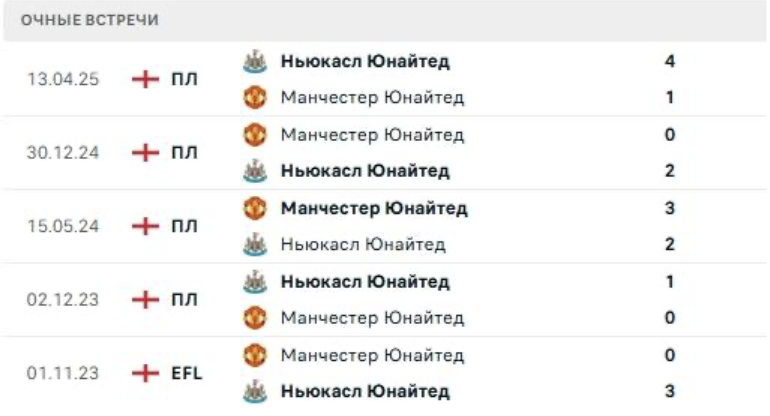
Task: Click the 15.05.24 match date
Action: tap(63, 226)
